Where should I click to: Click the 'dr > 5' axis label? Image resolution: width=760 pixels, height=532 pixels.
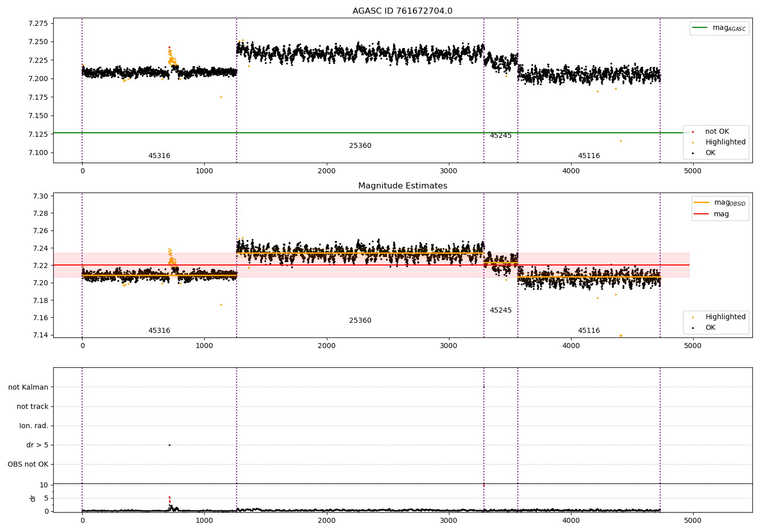[37, 445]
